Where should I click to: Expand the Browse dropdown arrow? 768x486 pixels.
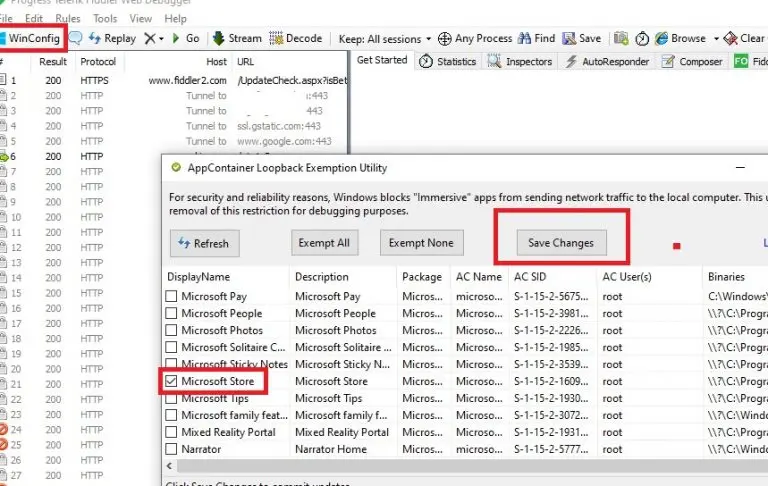pos(716,39)
